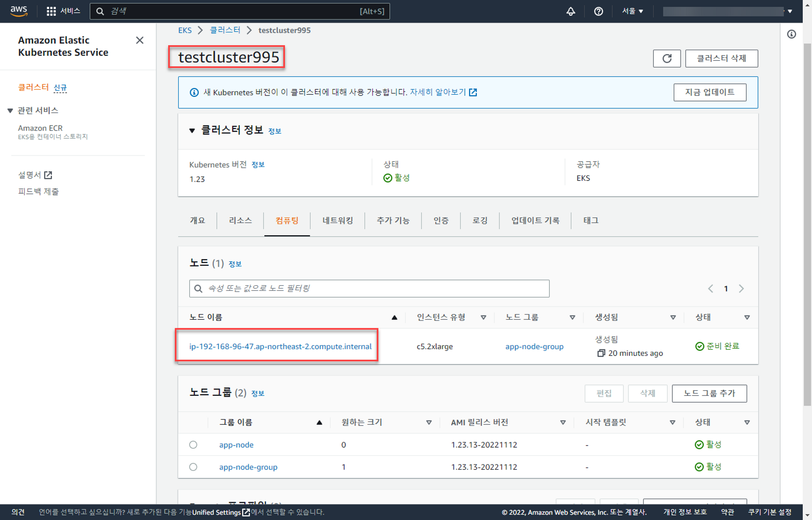Switch to the 로깅 tab
812x520 pixels.
[480, 221]
